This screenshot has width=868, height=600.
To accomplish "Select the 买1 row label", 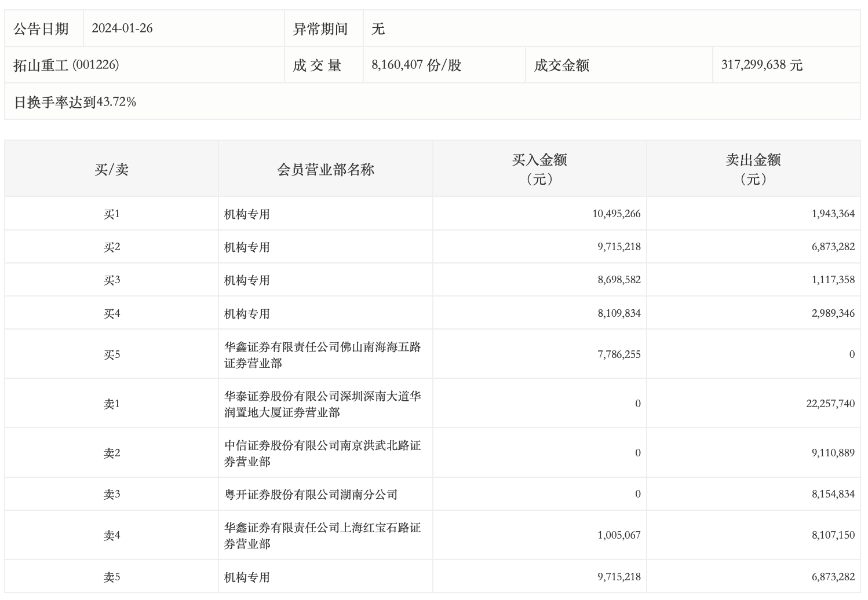I will tap(111, 214).
